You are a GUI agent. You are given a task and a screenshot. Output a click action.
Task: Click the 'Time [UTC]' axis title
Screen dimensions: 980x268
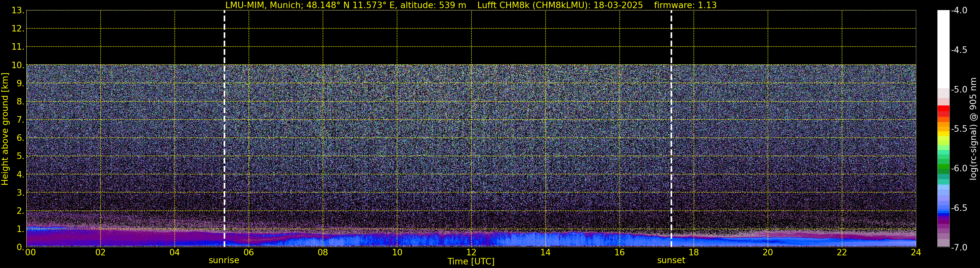point(471,262)
